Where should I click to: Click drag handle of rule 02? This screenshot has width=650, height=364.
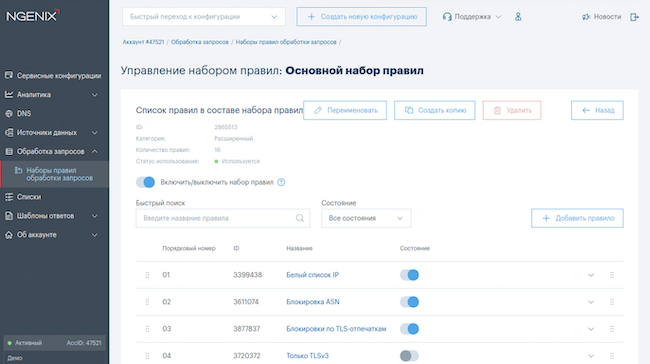147,302
